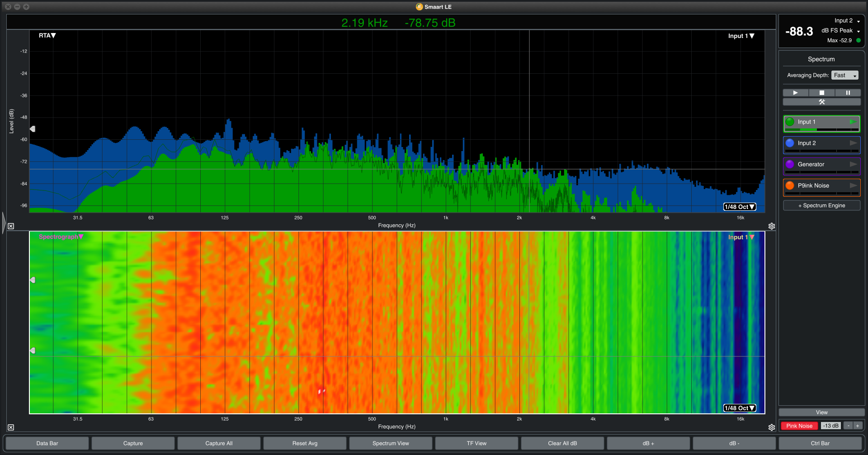
Task: Stop all spectrum measurements
Action: (x=822, y=93)
